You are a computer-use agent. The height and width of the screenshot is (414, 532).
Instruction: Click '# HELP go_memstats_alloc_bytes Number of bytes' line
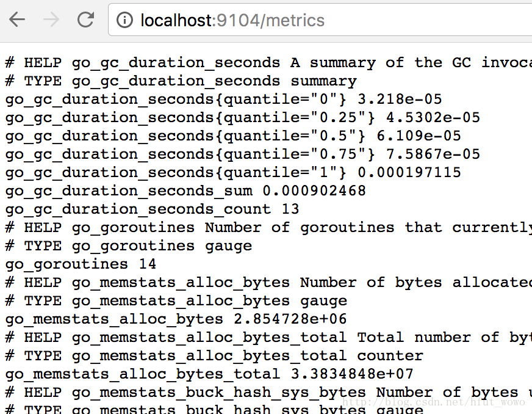pyautogui.click(x=268, y=283)
